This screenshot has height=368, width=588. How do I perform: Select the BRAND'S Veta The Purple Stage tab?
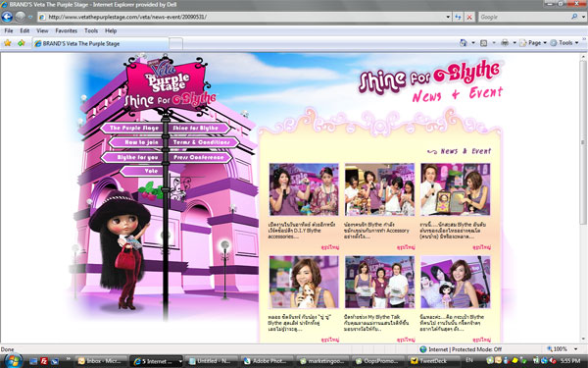pos(100,43)
